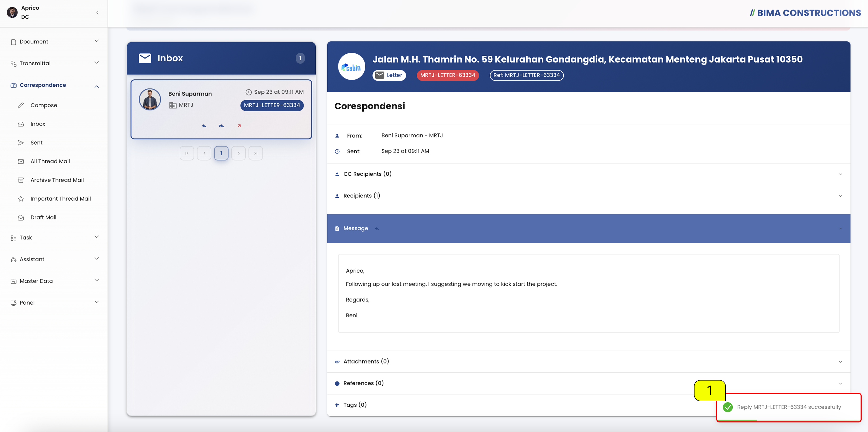Open Important Thread Mail
This screenshot has height=432, width=868.
point(61,199)
